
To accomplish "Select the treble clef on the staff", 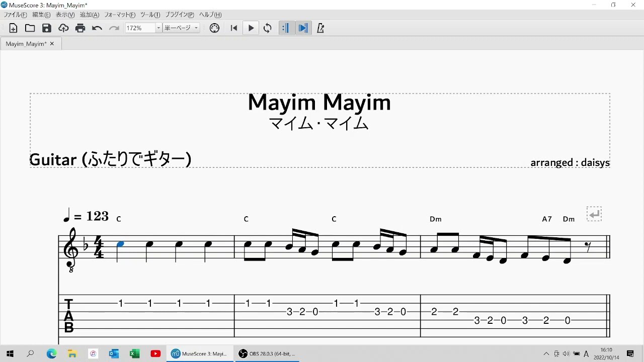I will point(72,249).
